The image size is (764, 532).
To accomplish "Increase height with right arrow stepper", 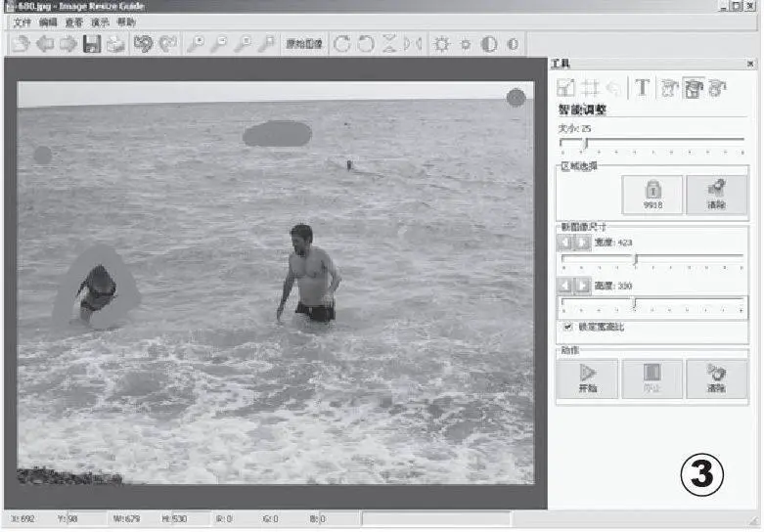I will 583,285.
